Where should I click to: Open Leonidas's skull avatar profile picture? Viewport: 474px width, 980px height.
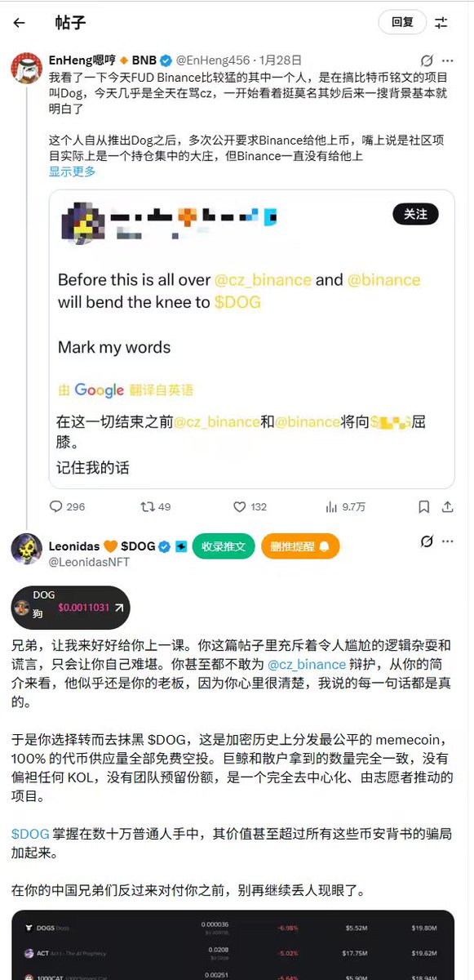click(x=27, y=548)
